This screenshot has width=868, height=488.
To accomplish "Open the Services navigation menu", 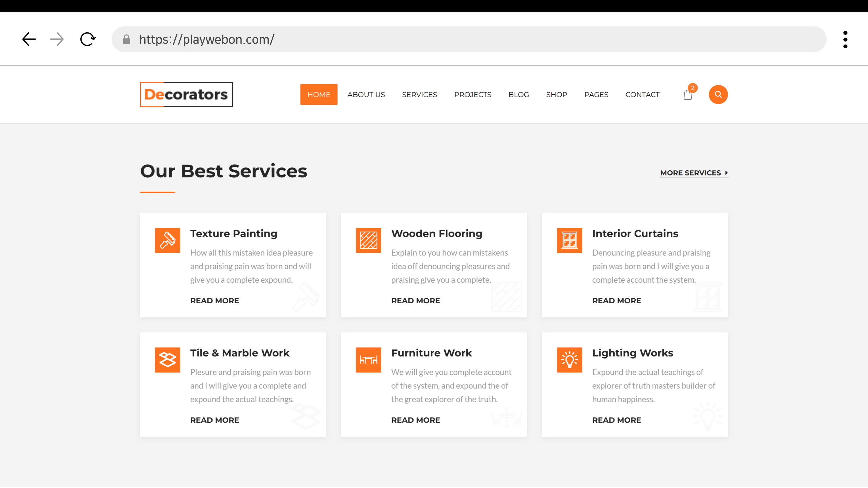I will tap(419, 95).
